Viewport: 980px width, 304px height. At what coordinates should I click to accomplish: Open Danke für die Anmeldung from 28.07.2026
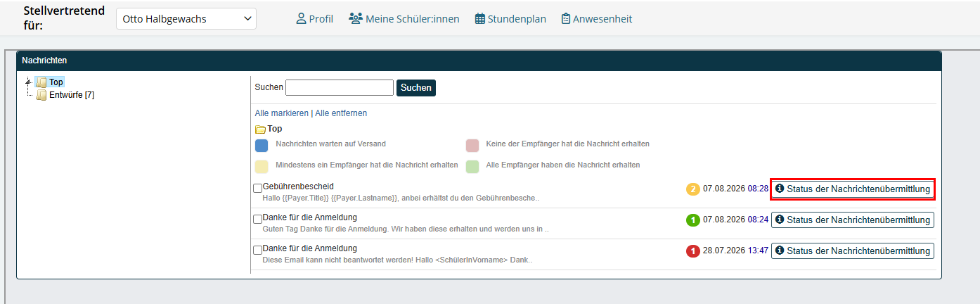click(x=309, y=248)
